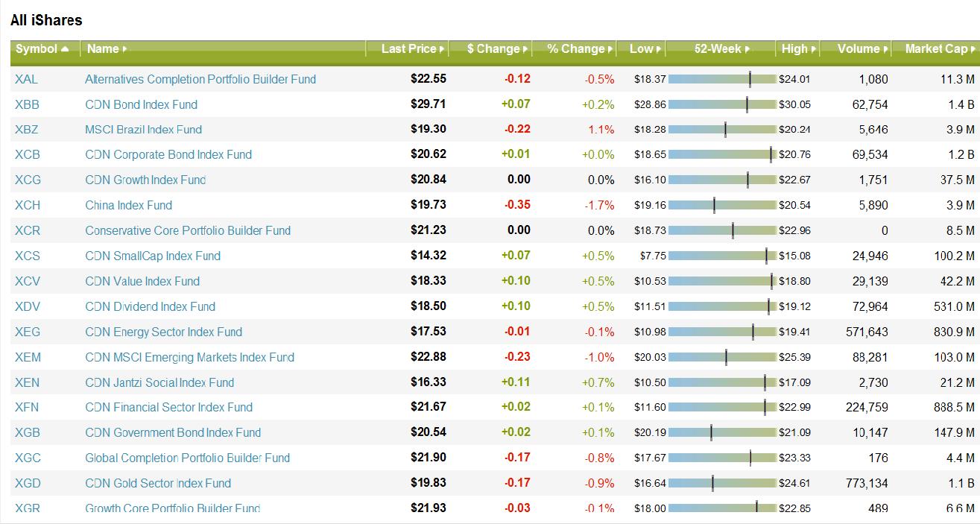This screenshot has width=980, height=524.
Task: Select XGD volume 773,134
Action: (x=867, y=483)
